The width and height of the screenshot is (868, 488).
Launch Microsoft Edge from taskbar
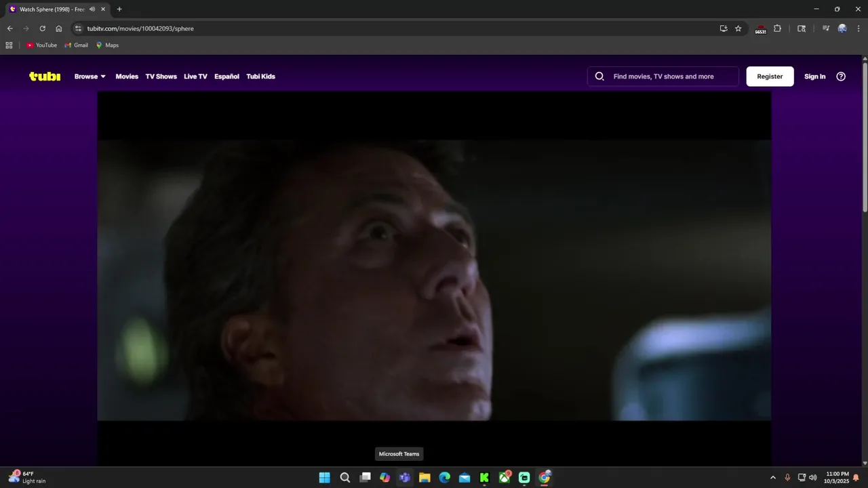click(x=445, y=478)
